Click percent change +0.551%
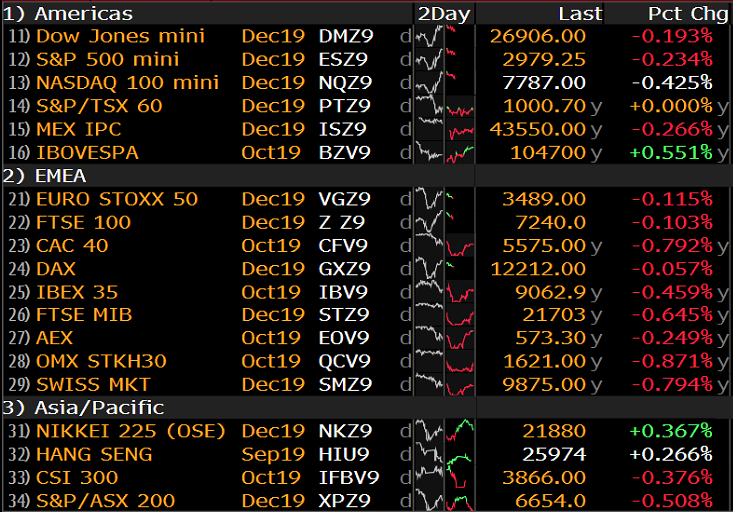 (x=671, y=152)
